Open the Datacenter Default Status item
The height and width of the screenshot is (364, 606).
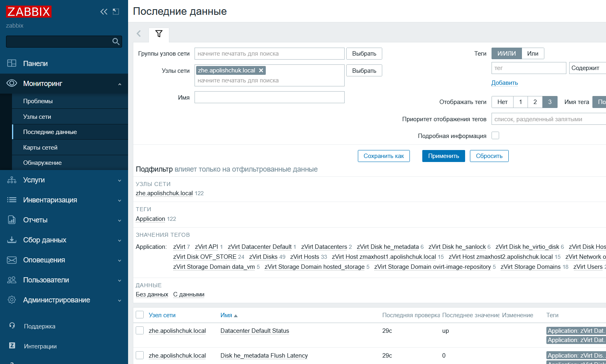(x=255, y=331)
